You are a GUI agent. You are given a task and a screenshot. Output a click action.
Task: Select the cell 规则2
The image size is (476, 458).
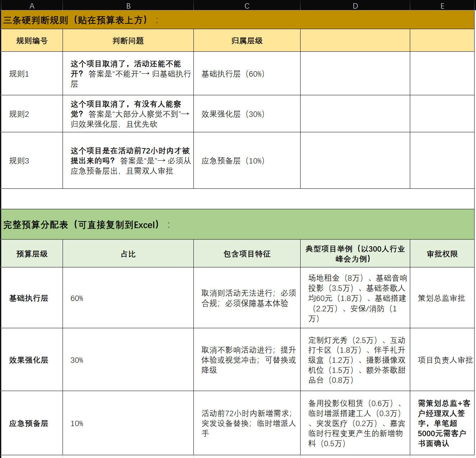(x=32, y=114)
